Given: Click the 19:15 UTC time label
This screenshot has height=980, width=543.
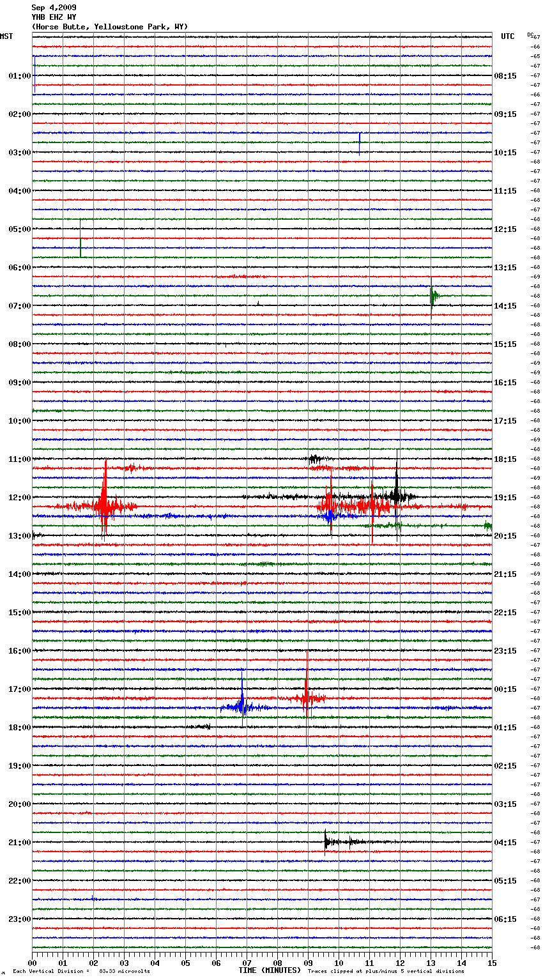Looking at the screenshot, I should pos(505,498).
